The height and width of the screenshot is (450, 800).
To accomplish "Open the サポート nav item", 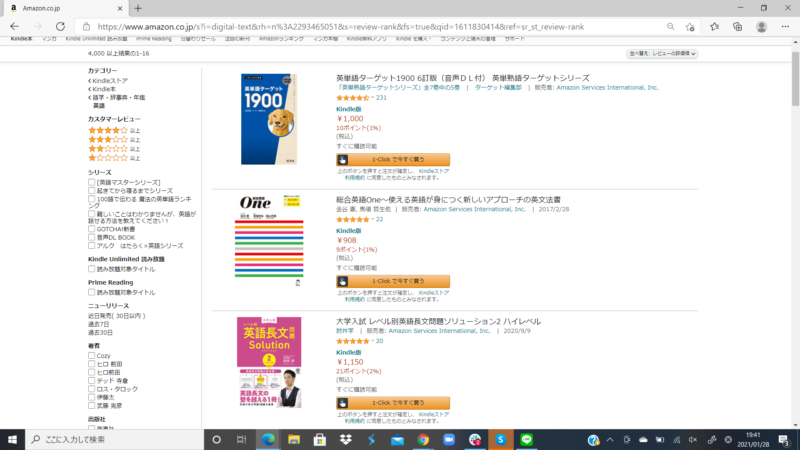I will pos(514,39).
